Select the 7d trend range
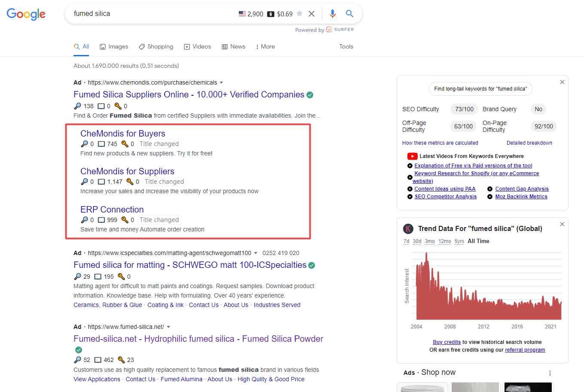 coord(407,241)
